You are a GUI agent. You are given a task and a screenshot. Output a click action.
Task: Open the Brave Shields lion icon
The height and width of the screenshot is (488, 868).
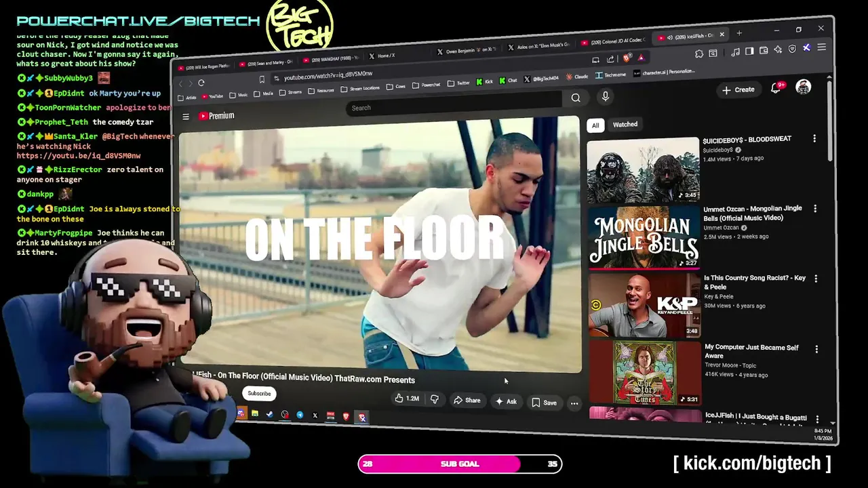(626, 58)
